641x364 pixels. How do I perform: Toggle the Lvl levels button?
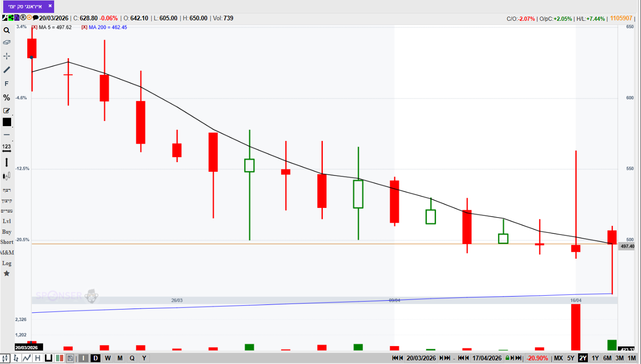click(x=6, y=221)
